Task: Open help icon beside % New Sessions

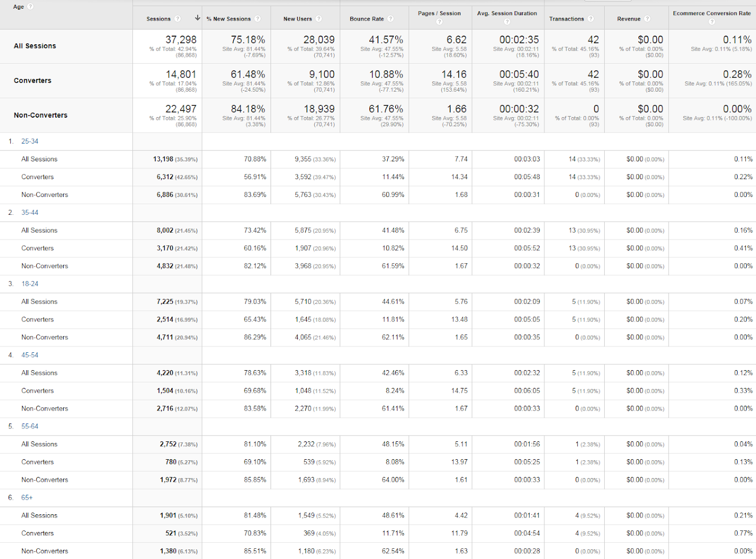Action: coord(258,19)
